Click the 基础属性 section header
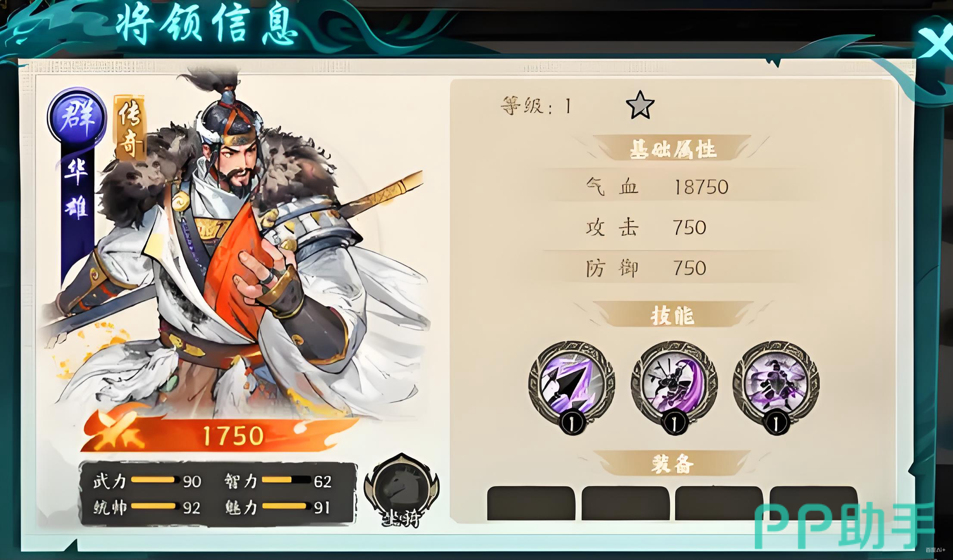 pyautogui.click(x=673, y=149)
